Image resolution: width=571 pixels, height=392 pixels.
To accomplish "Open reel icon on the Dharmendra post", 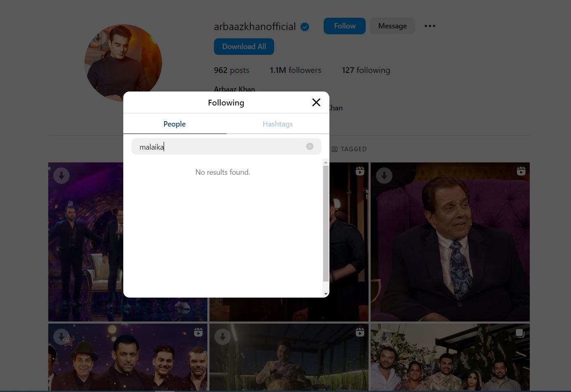I will (x=521, y=171).
